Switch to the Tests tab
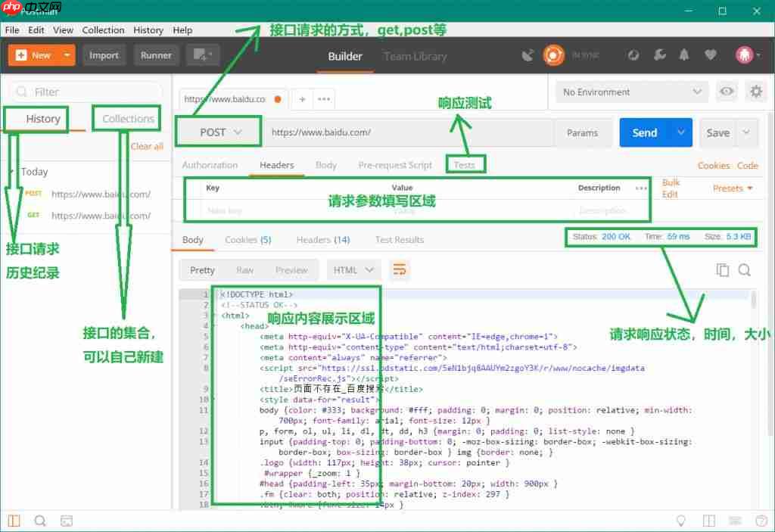The image size is (775, 532). 464,165
